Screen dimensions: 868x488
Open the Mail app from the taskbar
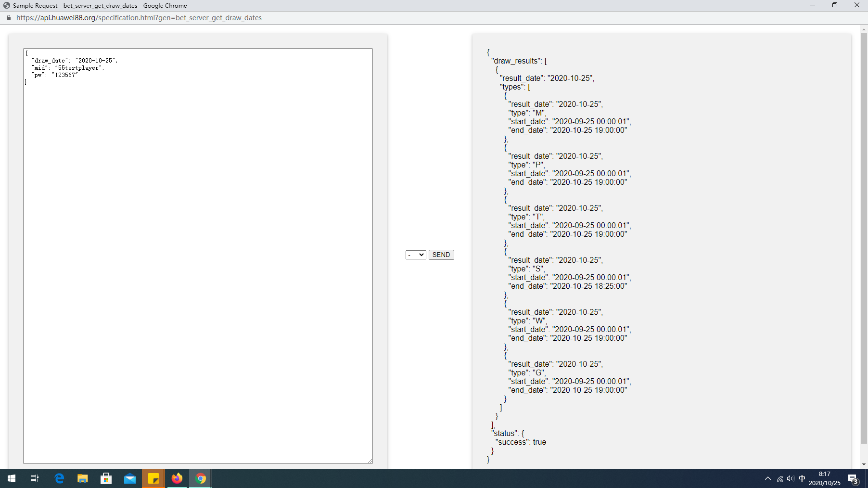(130, 478)
